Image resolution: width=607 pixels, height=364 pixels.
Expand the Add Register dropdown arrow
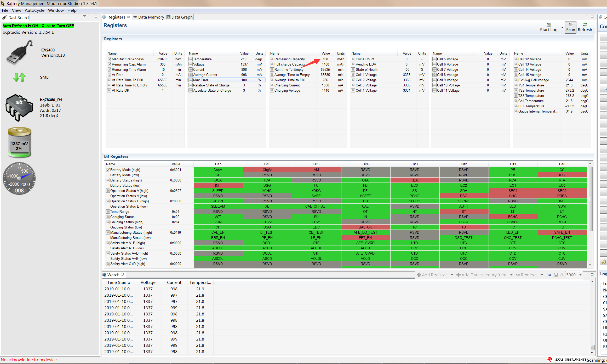452,275
